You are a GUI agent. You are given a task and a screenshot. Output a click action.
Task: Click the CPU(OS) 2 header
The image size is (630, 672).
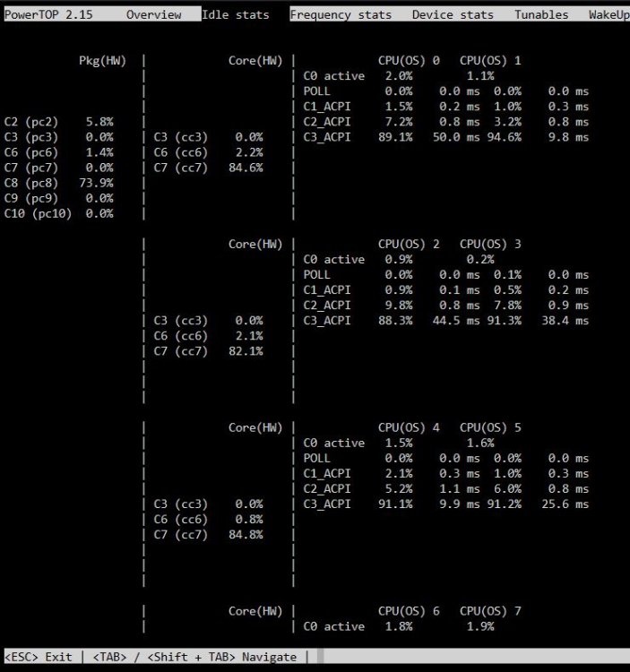(409, 244)
